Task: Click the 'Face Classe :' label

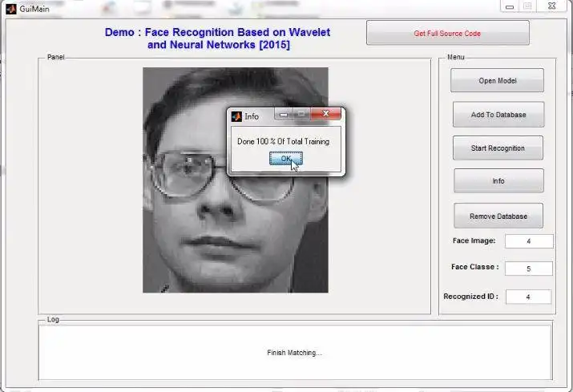Action: pyautogui.click(x=474, y=267)
